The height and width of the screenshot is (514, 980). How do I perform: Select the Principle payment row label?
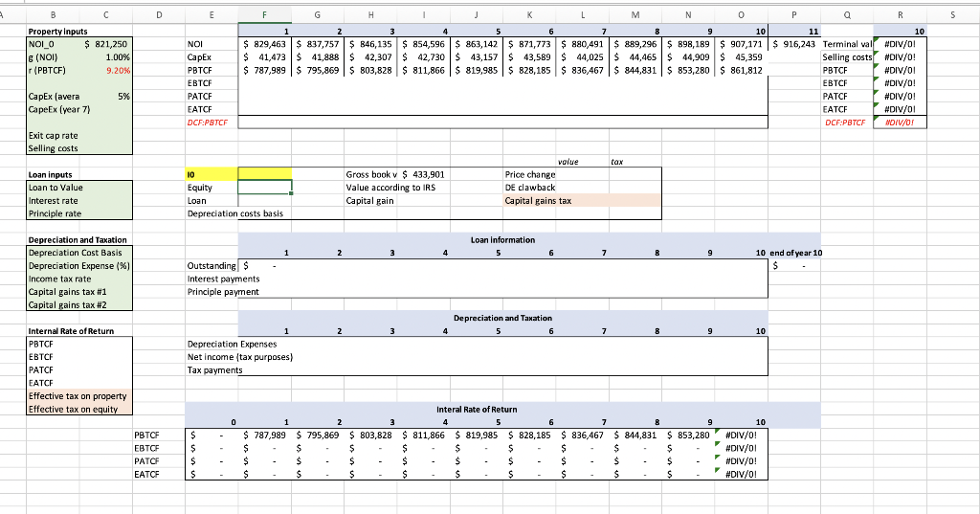(x=223, y=292)
